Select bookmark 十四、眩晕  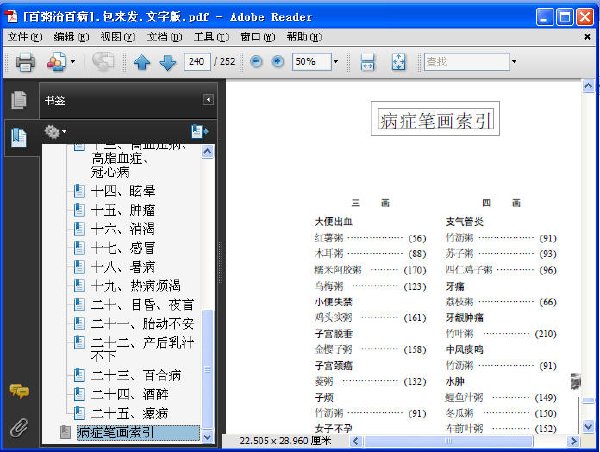coord(123,191)
